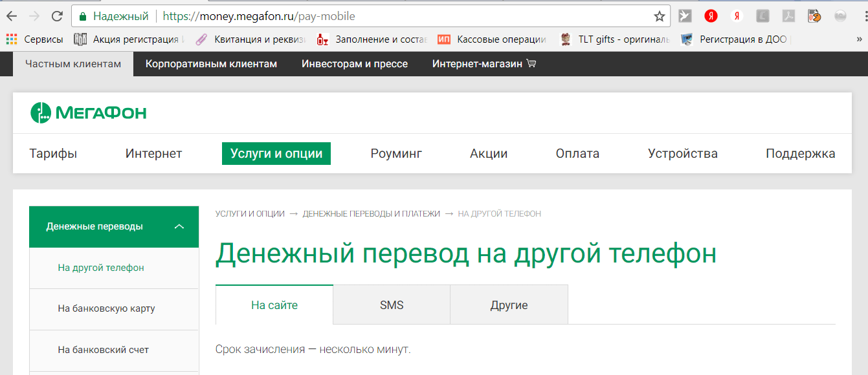Open the Сервисы apps grid bookmark
Image resolution: width=868 pixels, height=375 pixels.
34,39
